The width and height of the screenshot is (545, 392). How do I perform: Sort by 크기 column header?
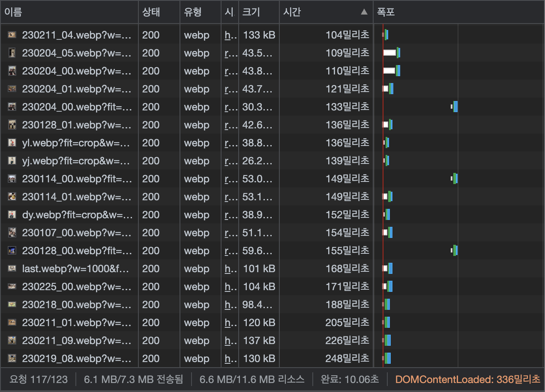(x=251, y=12)
